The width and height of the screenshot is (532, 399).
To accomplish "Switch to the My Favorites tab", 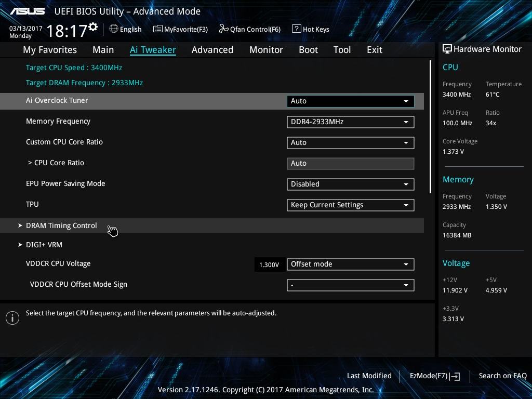I will (x=50, y=50).
